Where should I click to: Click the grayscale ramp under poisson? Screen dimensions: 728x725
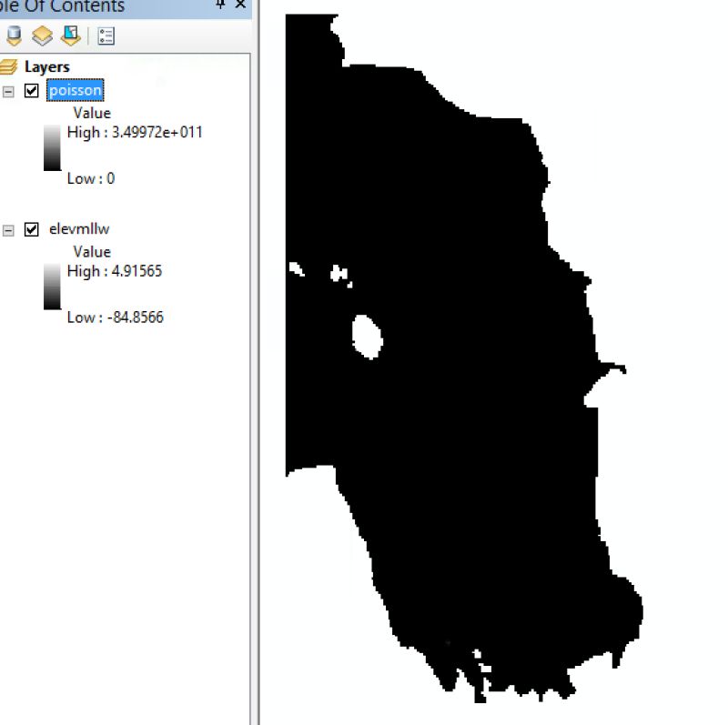tap(52, 146)
